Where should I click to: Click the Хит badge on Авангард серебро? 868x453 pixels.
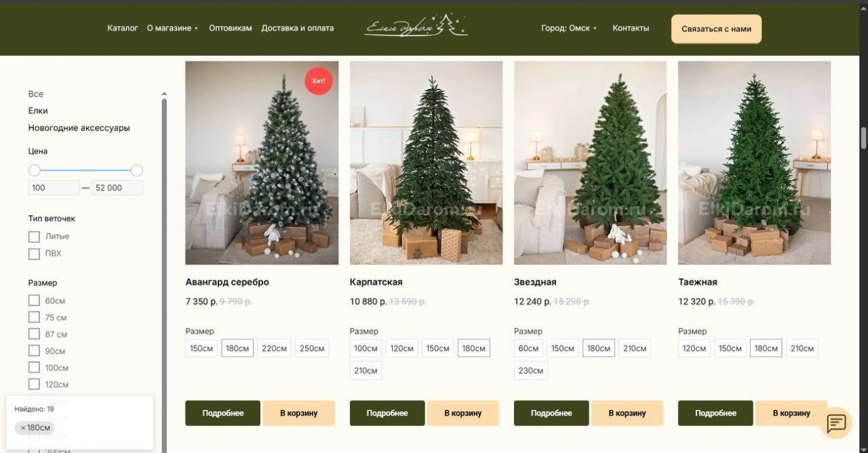(318, 81)
